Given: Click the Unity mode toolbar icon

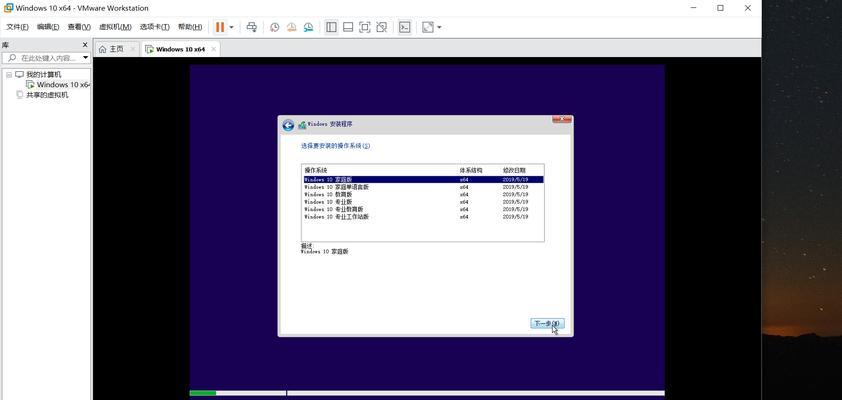Looking at the screenshot, I should click(381, 27).
